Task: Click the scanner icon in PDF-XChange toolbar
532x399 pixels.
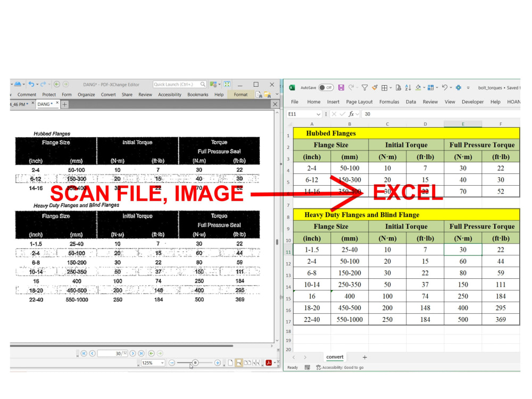Action: pyautogui.click(x=18, y=84)
